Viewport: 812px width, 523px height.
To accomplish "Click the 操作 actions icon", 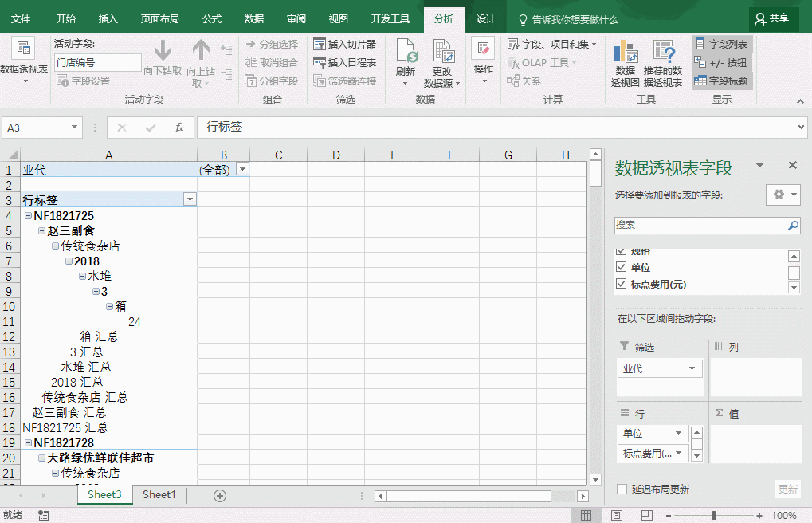I will point(483,49).
